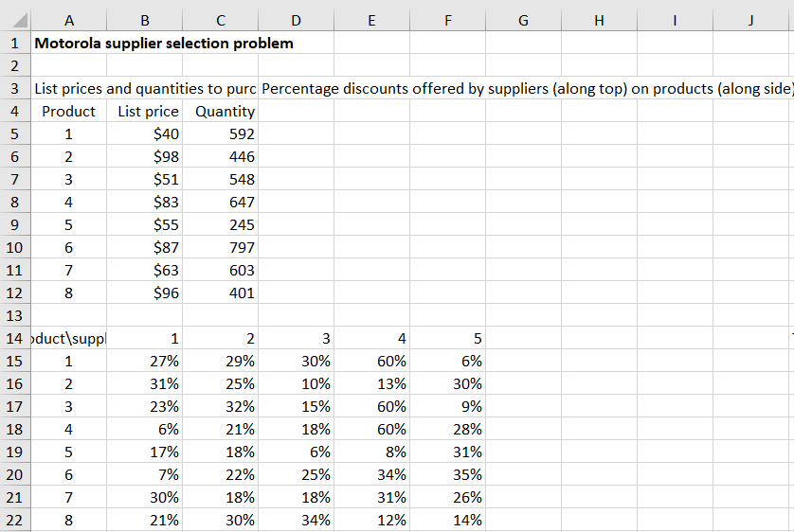Select the quantity 603 cell
794x532 pixels.
click(220, 270)
